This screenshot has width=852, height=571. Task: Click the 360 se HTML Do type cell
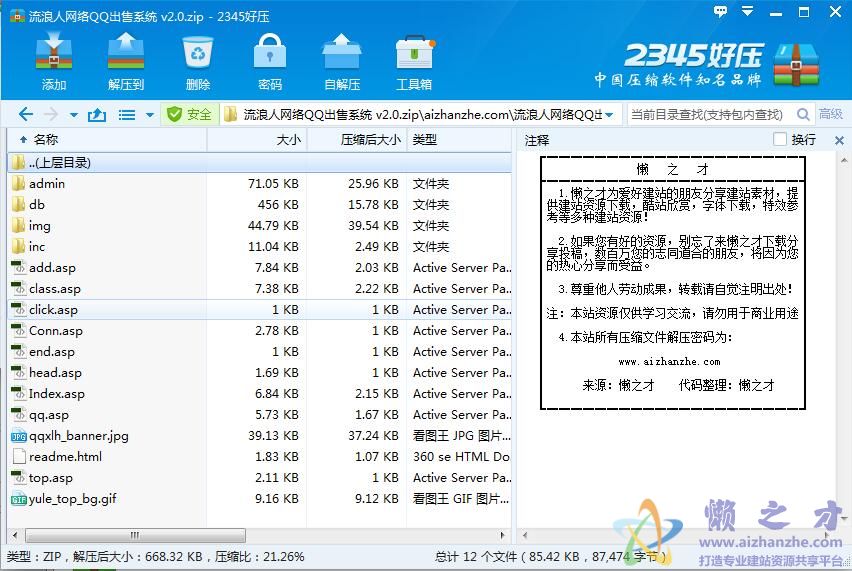pos(461,456)
